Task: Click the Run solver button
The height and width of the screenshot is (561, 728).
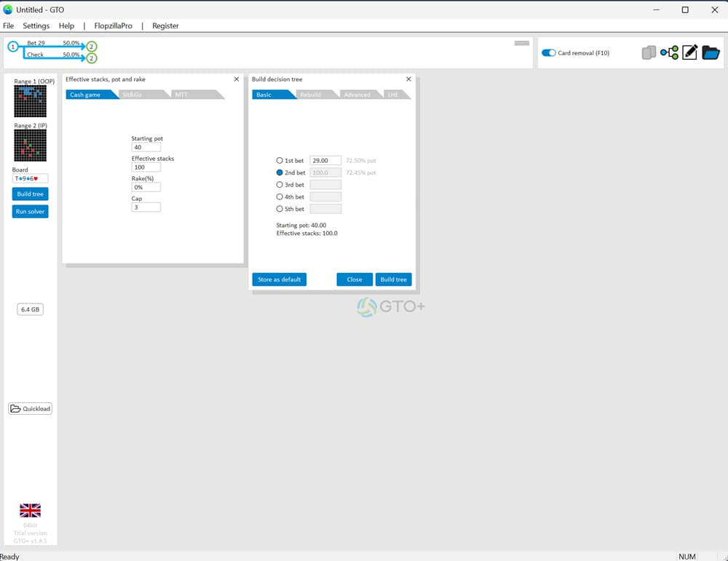Action: (30, 212)
